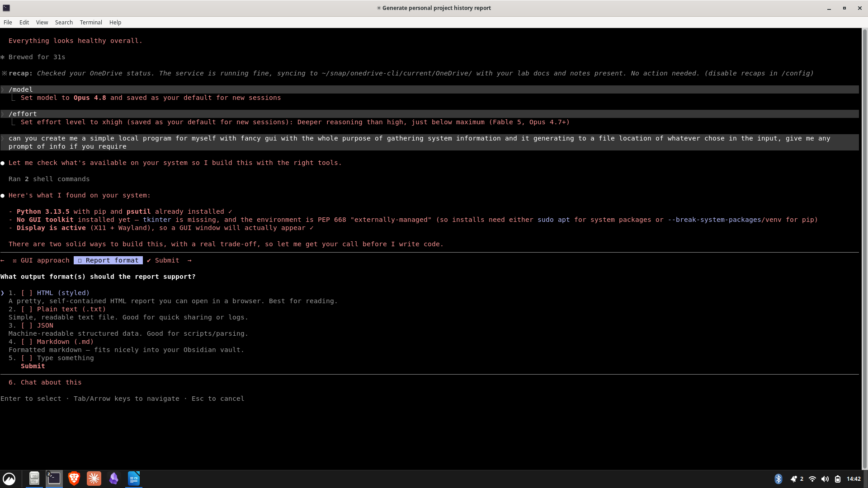
Task: Click the terminal vertical scrollbar
Action: tap(865, 249)
